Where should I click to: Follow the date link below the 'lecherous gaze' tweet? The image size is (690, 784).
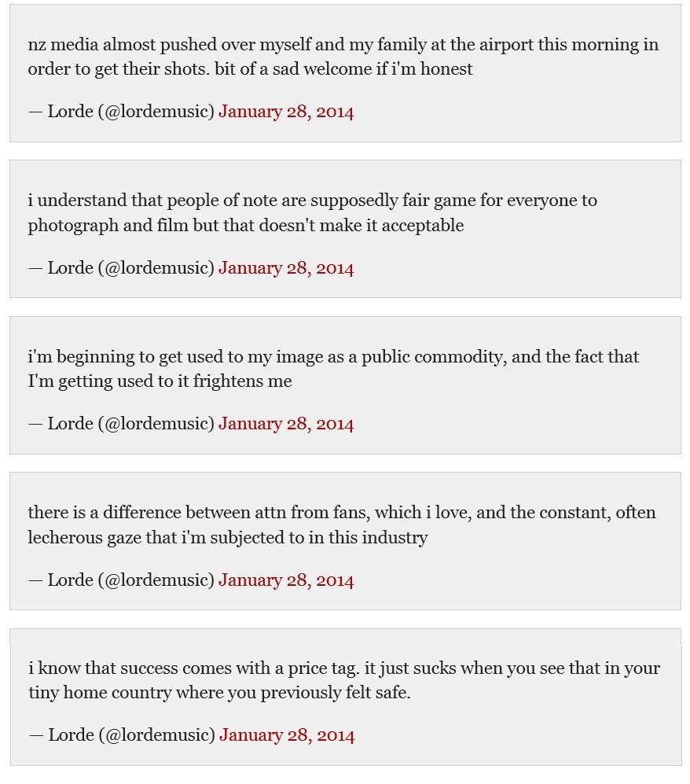[x=286, y=580]
